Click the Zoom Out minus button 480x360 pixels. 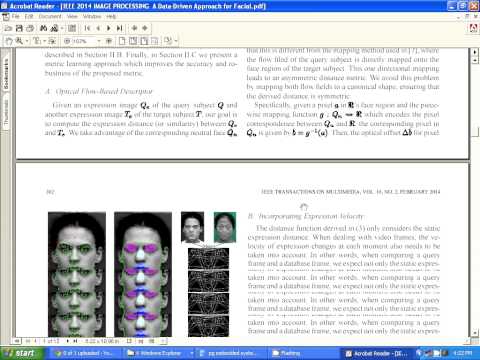[x=67, y=41]
